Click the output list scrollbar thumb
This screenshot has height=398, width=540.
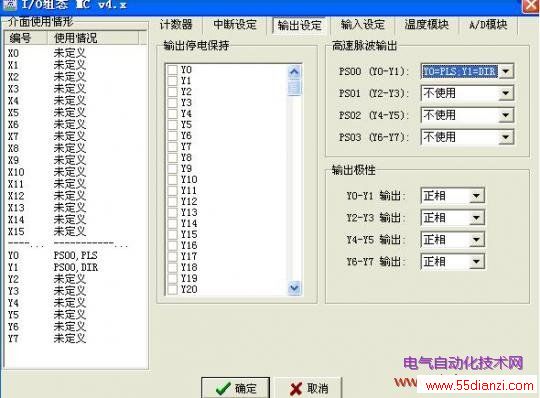[x=294, y=87]
